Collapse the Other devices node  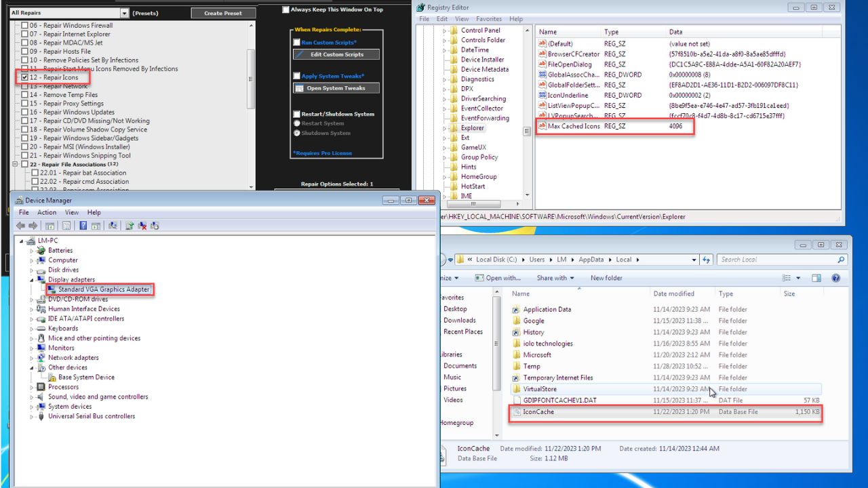coord(32,367)
